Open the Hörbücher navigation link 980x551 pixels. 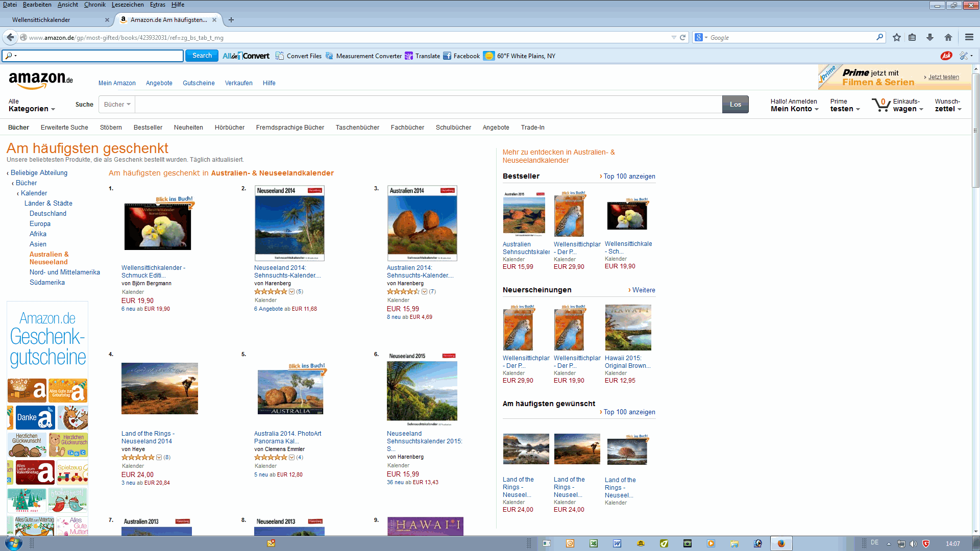tap(230, 128)
